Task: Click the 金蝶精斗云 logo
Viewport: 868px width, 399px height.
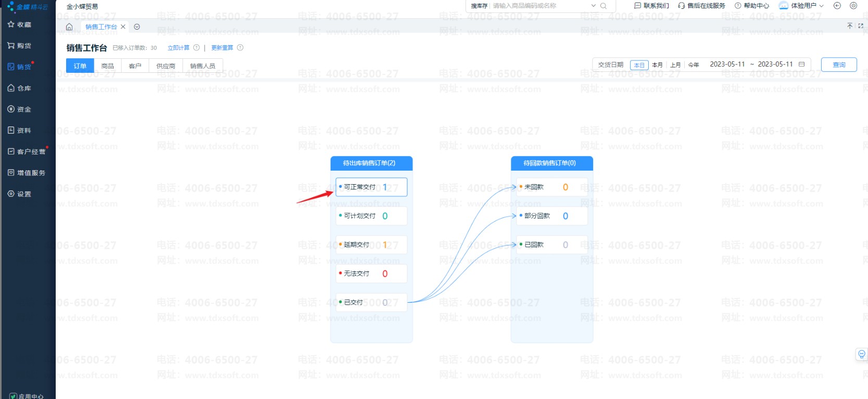Action: pos(28,7)
